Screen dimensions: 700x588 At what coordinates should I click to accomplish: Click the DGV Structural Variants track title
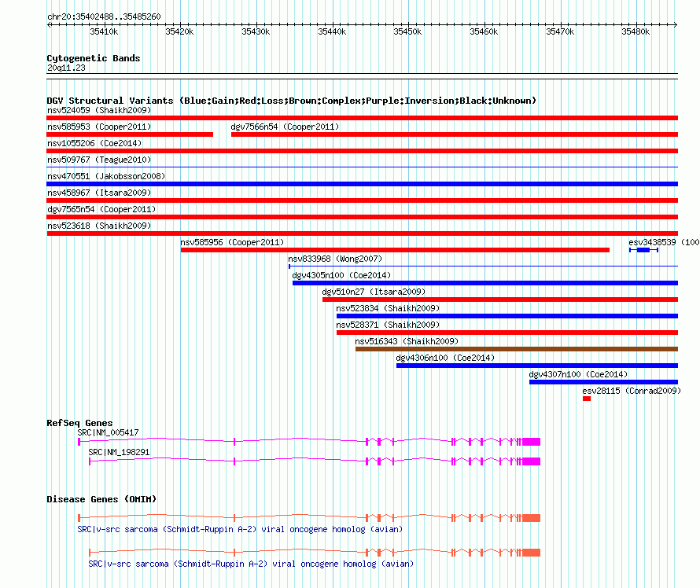click(291, 101)
